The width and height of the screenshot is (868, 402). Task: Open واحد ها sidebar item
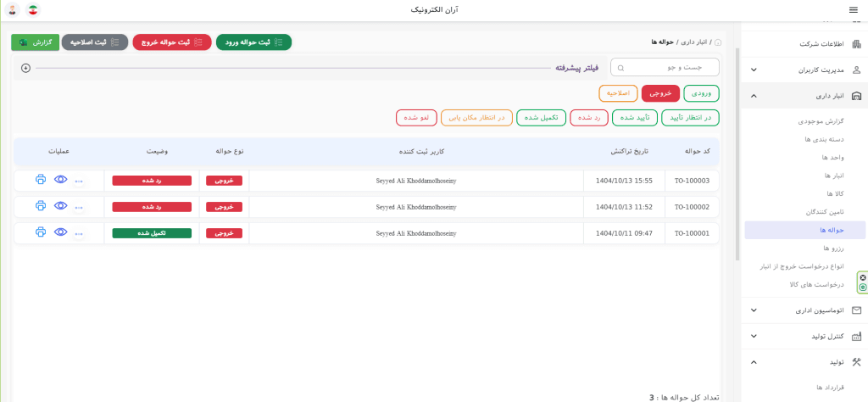point(832,157)
